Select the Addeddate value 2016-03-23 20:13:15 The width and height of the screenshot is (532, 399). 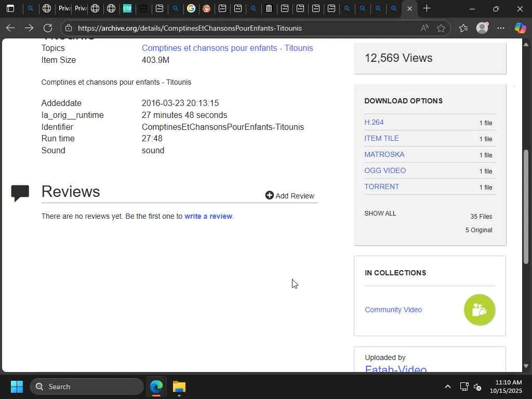point(180,103)
